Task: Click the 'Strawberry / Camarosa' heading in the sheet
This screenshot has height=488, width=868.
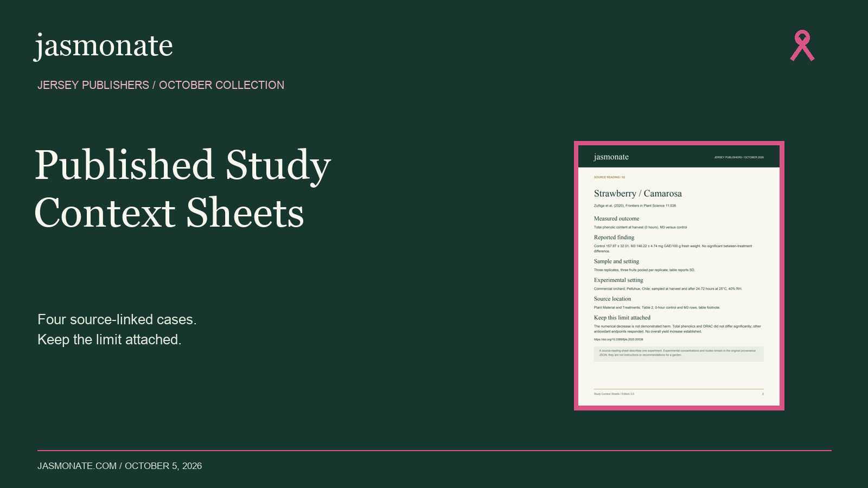Action: point(638,194)
